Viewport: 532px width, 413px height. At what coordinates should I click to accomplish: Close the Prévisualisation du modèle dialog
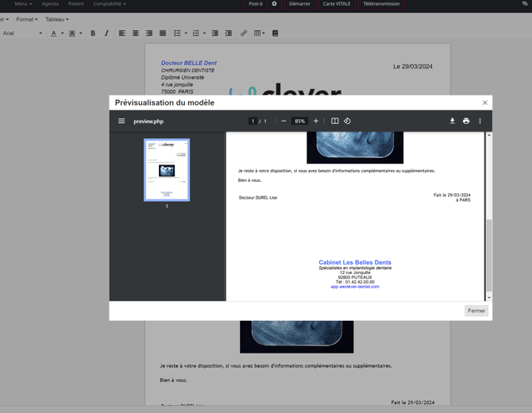(x=485, y=102)
